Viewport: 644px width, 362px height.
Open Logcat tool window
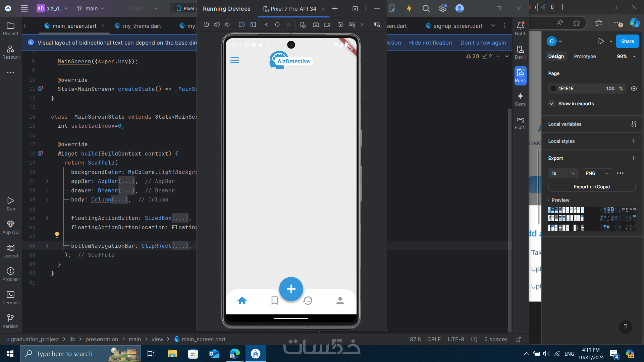(x=11, y=250)
